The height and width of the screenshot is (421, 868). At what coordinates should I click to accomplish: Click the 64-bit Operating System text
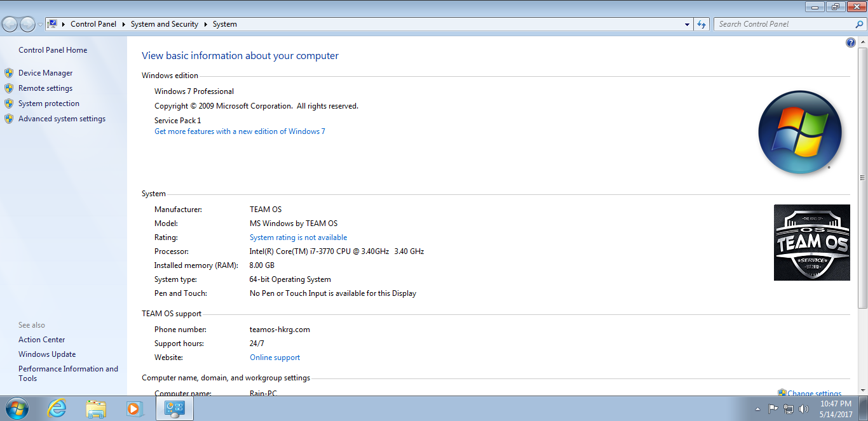click(x=290, y=279)
